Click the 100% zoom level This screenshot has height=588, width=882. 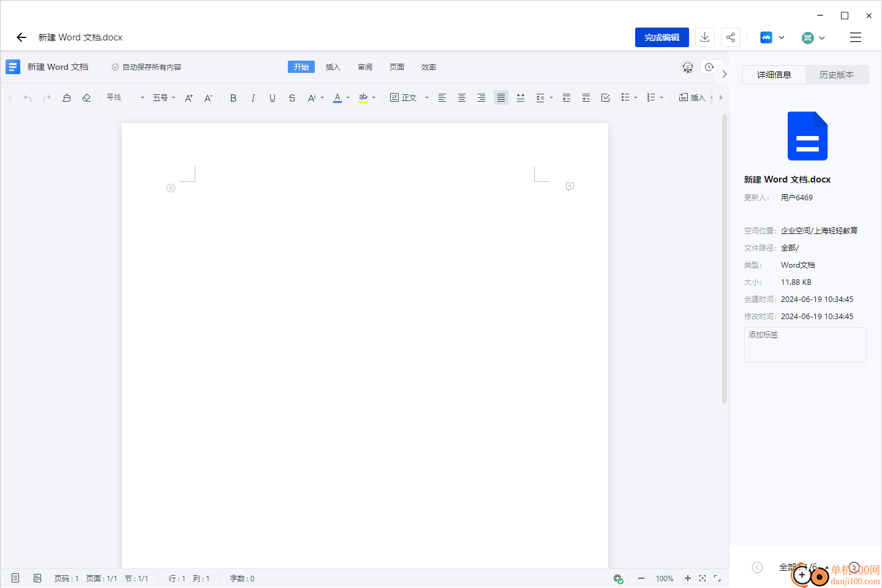click(665, 579)
